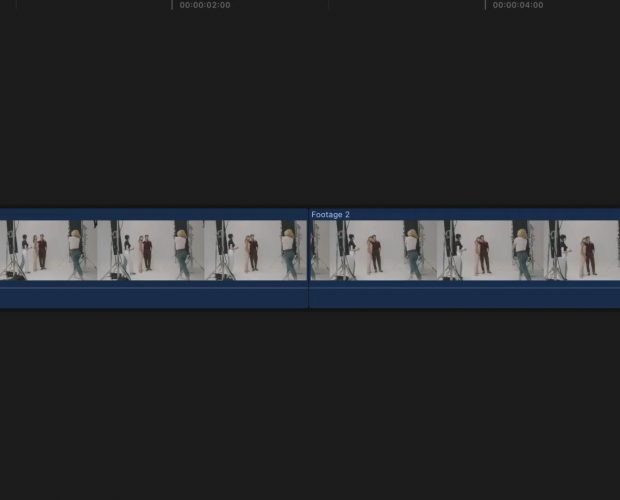The width and height of the screenshot is (620, 500).
Task: Click the edit point before Footage 2
Action: click(x=308, y=258)
